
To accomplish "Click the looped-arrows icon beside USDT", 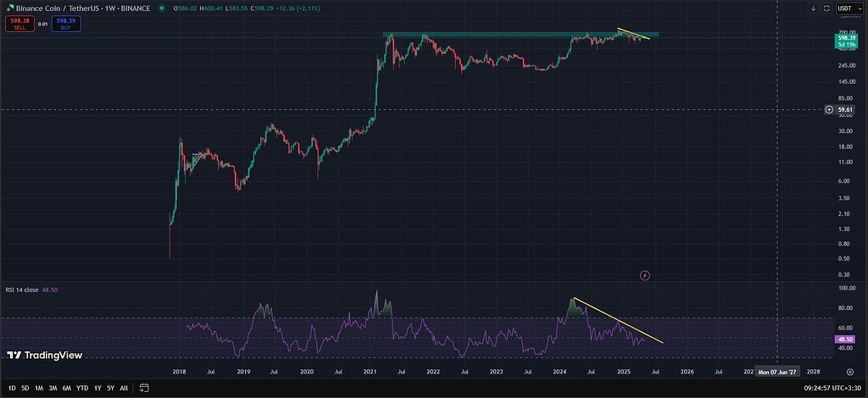I will coord(826,8).
